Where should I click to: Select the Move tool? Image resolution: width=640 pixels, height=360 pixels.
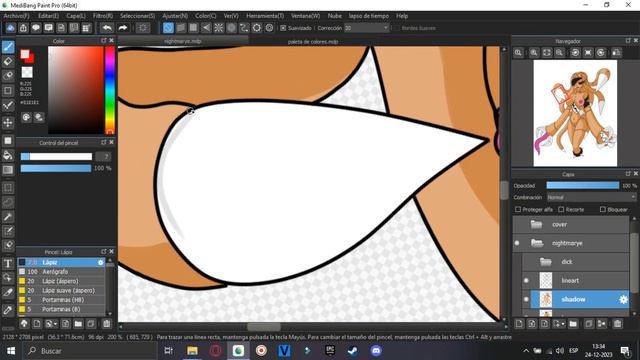8,122
